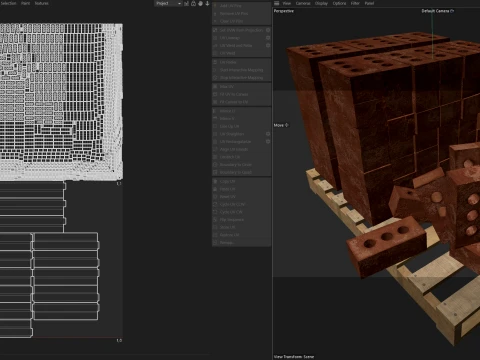Click the downward pin arrow icon
Image resolution: width=480 pixels, height=360 pixels.
[207, 3]
